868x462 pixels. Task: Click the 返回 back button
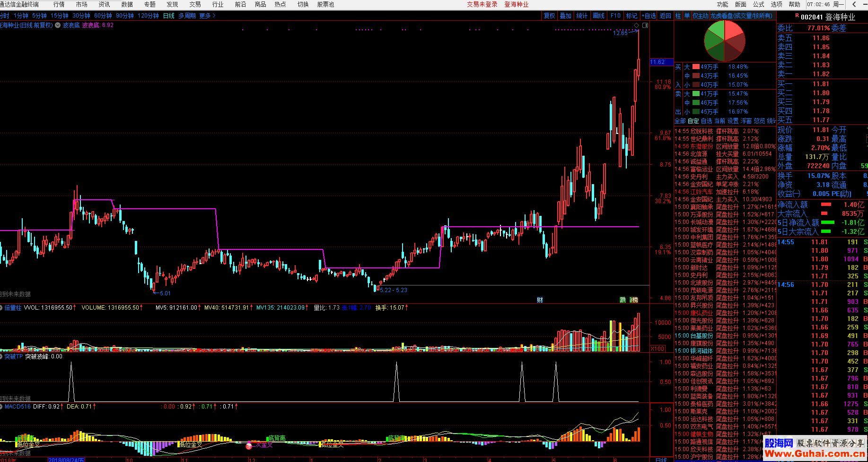point(666,16)
